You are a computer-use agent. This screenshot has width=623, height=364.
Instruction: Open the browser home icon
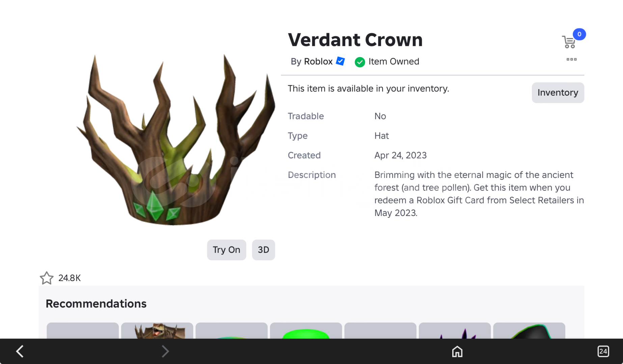click(457, 352)
